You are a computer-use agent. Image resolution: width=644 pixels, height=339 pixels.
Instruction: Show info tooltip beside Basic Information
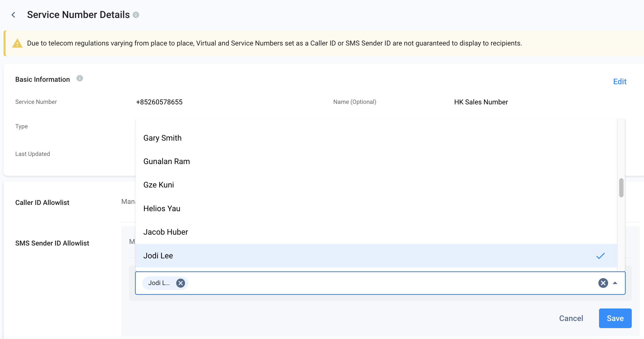point(80,78)
